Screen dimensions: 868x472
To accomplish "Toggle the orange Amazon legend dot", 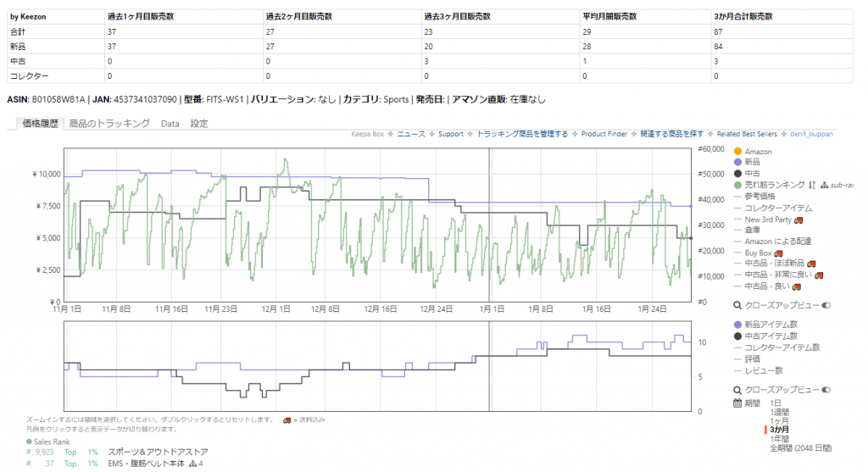I will 737,151.
